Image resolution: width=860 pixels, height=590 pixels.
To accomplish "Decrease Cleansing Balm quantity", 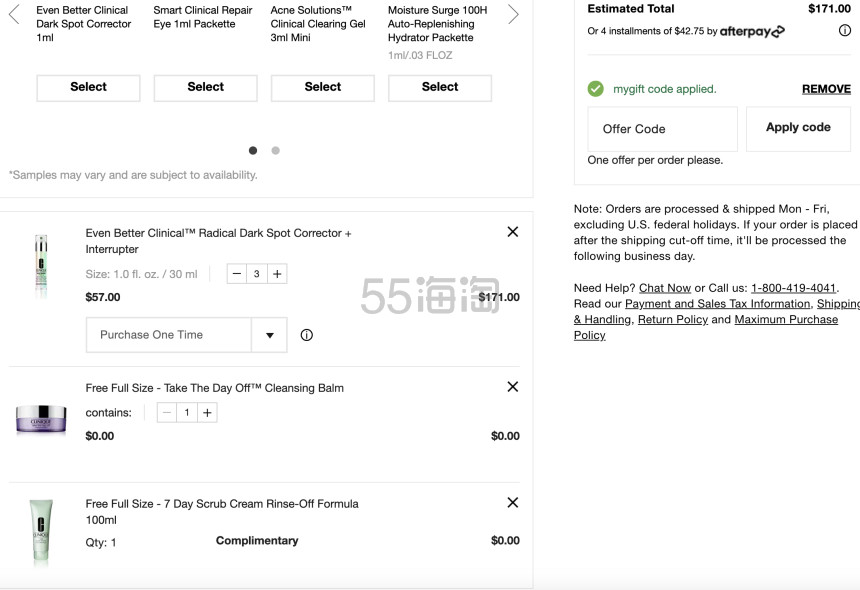I will coord(167,412).
